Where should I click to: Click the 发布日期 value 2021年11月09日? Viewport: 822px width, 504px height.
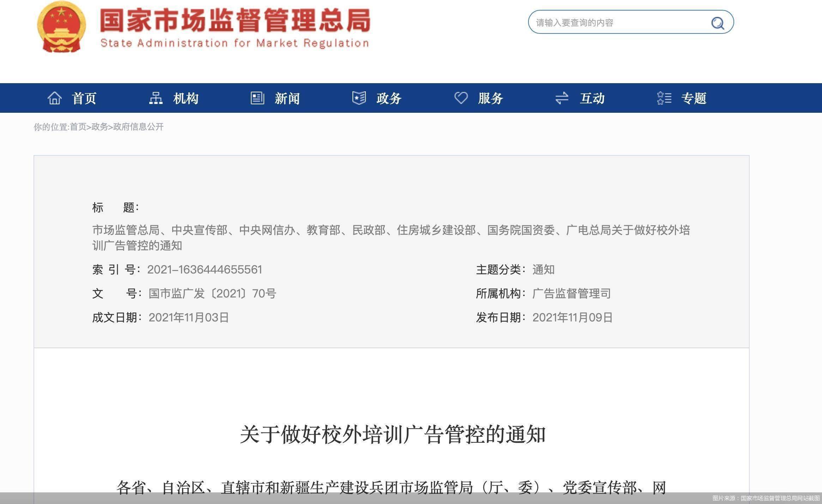point(572,318)
